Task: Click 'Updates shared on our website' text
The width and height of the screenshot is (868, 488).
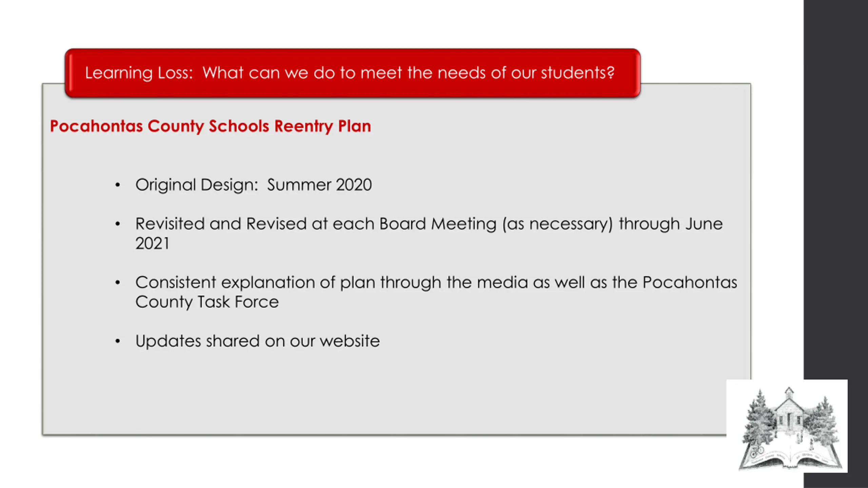Action: point(258,341)
